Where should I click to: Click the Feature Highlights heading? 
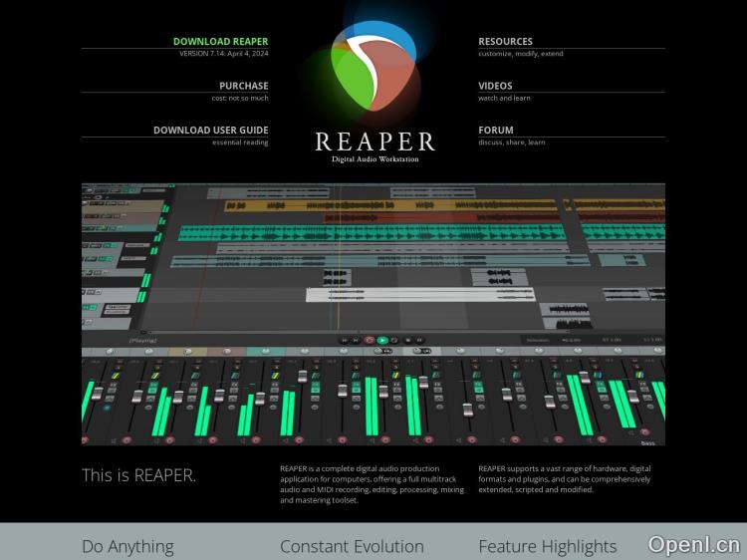[547, 546]
